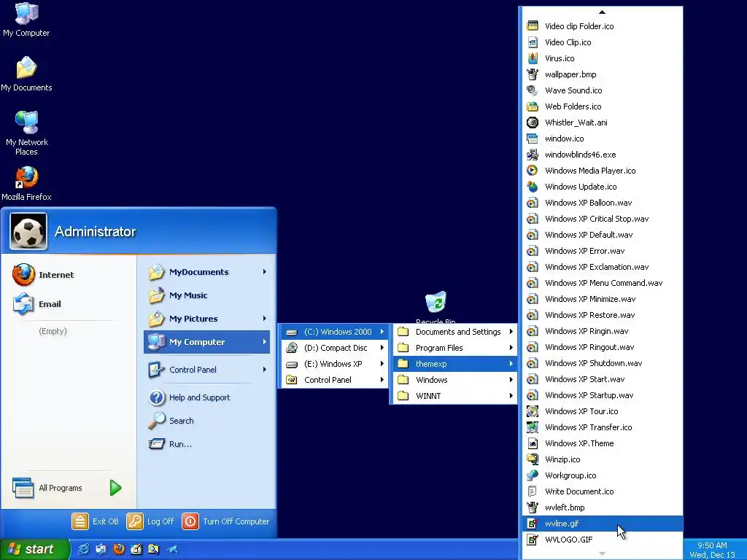Screen dimensions: 747x560
Task: Expand Program Files submenu arrow
Action: pos(511,348)
